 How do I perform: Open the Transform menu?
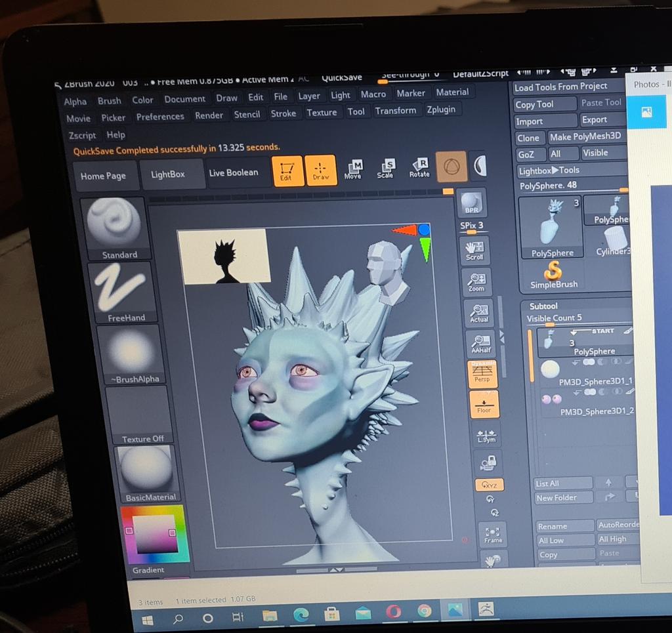coord(396,111)
